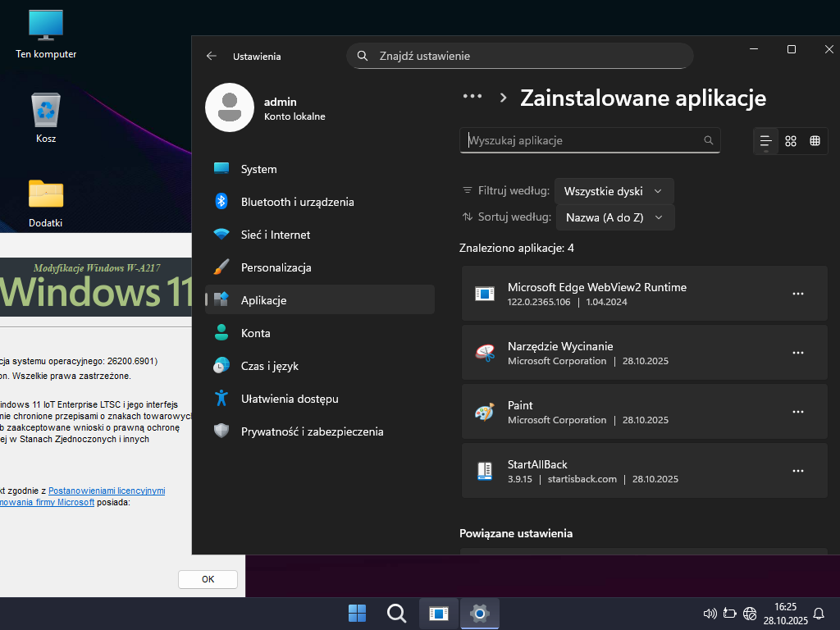Open the breadcrumb ellipsis menu
Screen dimensions: 840x630
472,97
